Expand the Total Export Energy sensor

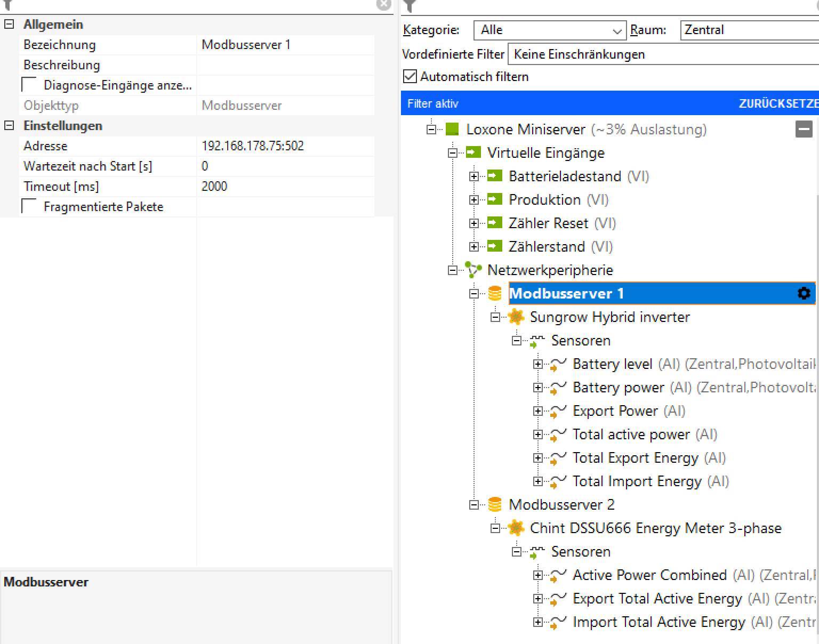pyautogui.click(x=537, y=458)
